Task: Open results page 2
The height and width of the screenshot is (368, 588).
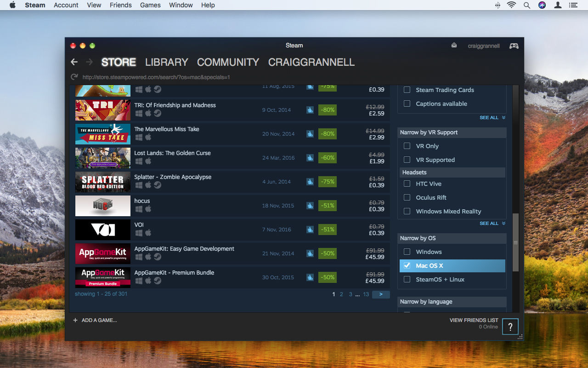Action: [x=341, y=294]
